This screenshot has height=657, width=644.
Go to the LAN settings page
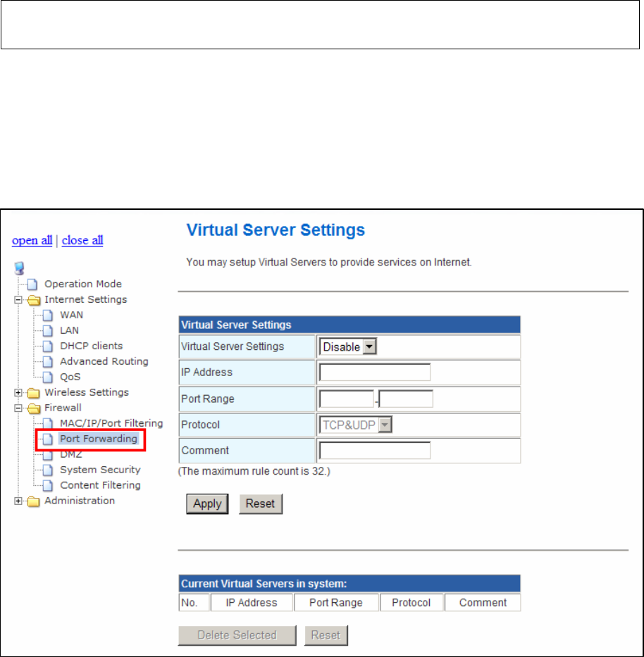(69, 330)
